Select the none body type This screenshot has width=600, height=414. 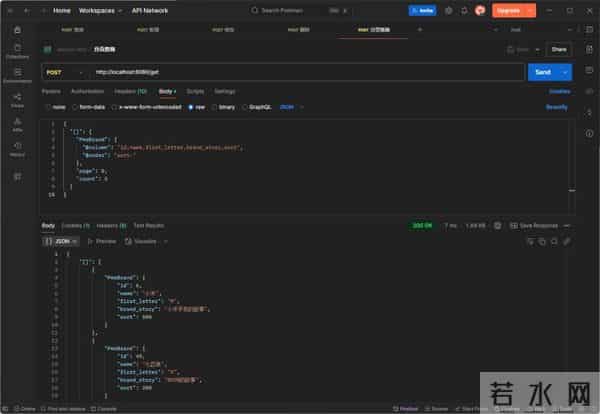tap(56, 106)
